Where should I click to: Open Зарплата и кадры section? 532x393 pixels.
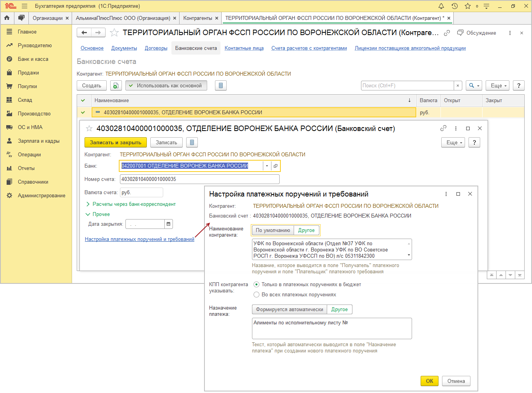[x=39, y=141]
